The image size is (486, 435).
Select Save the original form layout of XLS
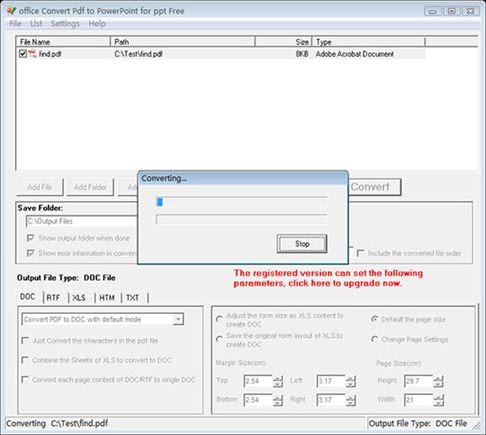pyautogui.click(x=219, y=339)
